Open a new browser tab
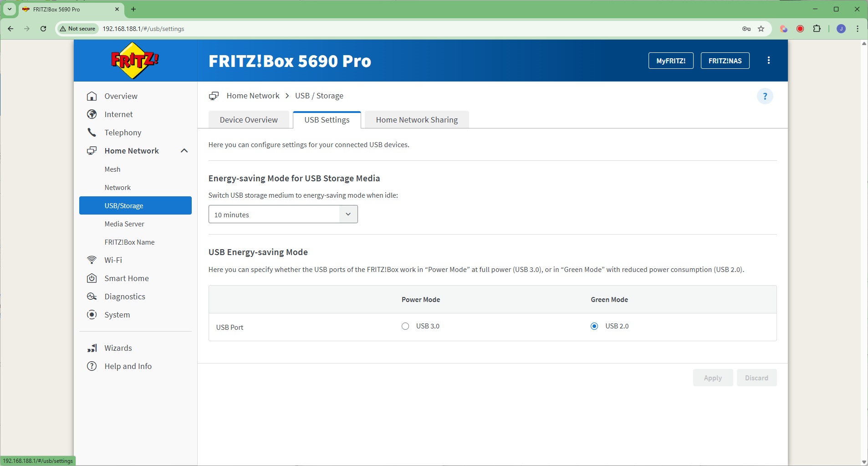 tap(133, 9)
